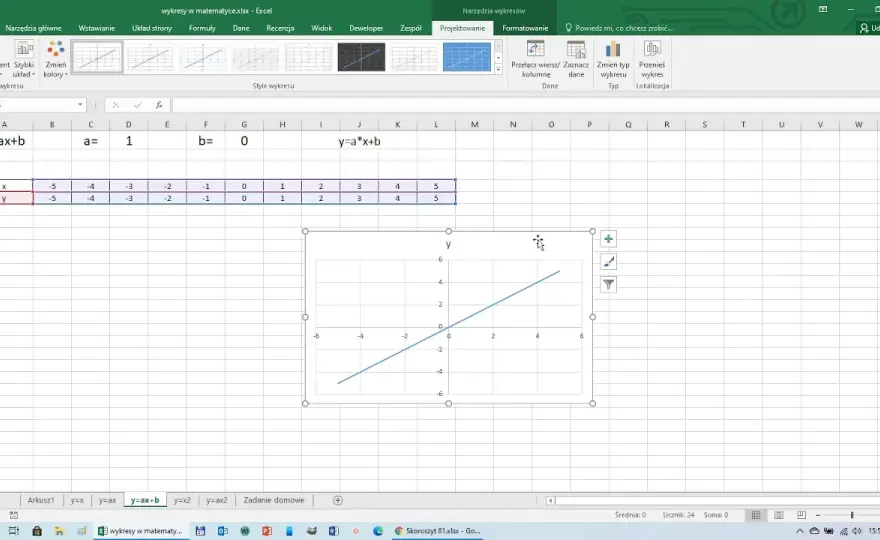880x540 pixels.
Task: Click Zaznacz dane icon
Action: (x=576, y=60)
